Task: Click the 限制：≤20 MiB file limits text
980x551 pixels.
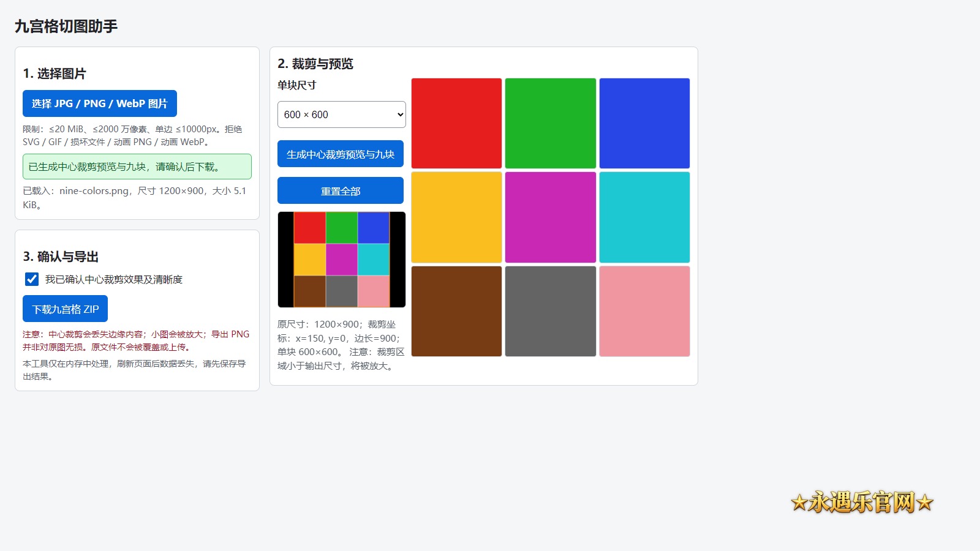Action: (x=132, y=135)
